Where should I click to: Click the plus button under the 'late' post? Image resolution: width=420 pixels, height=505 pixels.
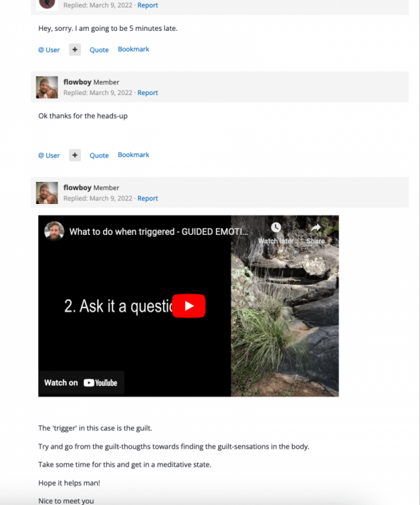[75, 50]
